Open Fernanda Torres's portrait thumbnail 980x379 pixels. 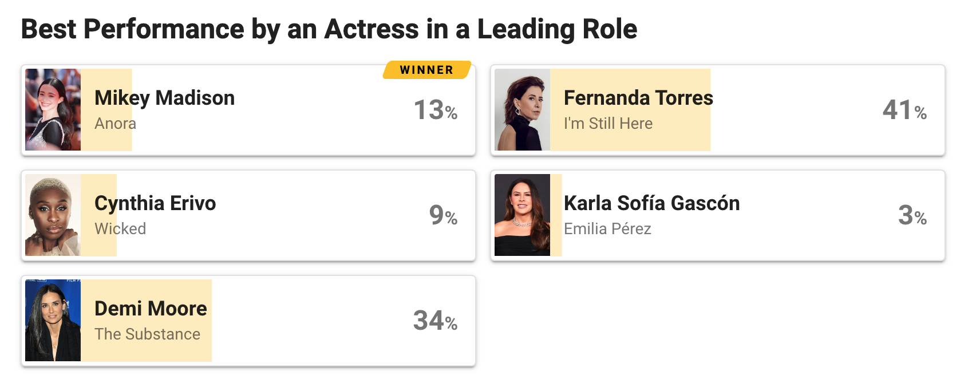522,110
